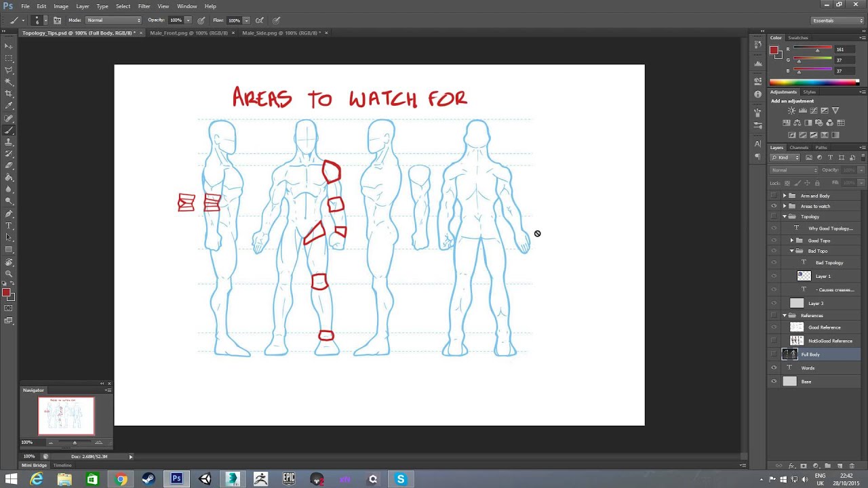Hide the Areas to watch group
The width and height of the screenshot is (868, 488).
tap(774, 206)
